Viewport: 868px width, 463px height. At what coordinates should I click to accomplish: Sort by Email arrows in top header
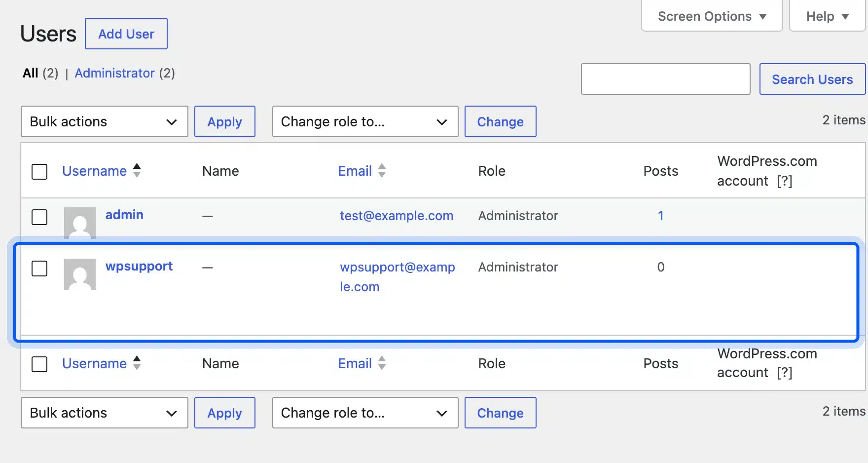[382, 171]
